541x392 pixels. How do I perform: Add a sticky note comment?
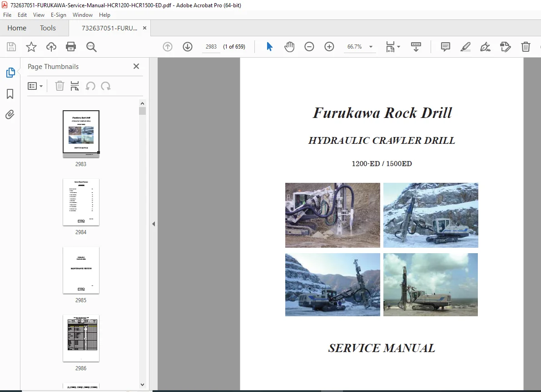(x=446, y=47)
